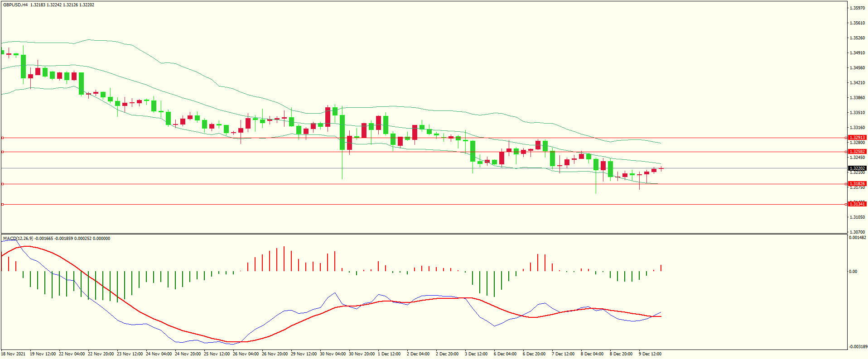Screen dimensions: 868x359
Task: Select the 30 Nov 04:00 time label
Action: coord(333,354)
